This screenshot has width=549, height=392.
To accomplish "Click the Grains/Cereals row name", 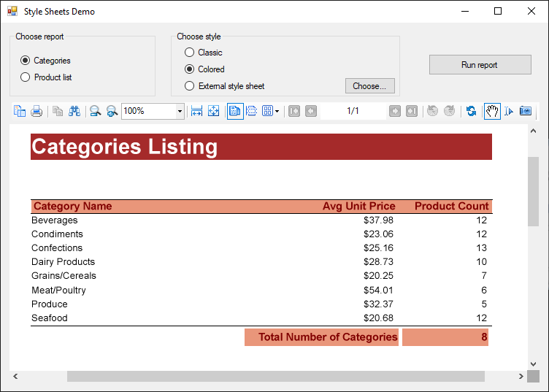I will click(64, 276).
